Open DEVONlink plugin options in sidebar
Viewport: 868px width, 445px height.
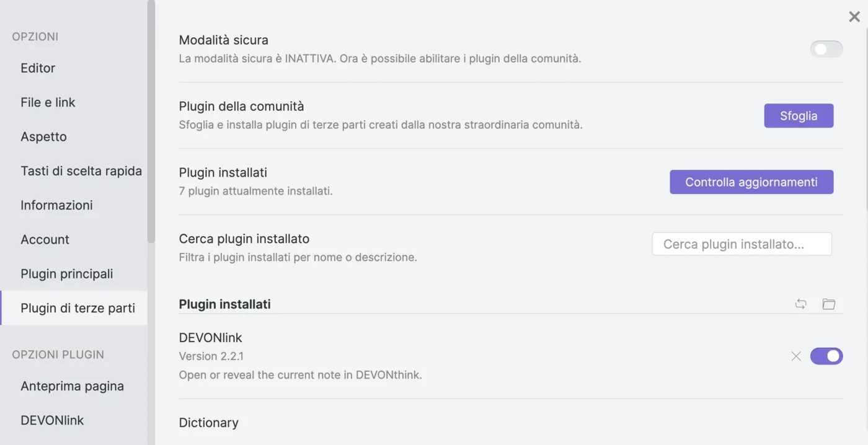point(50,420)
